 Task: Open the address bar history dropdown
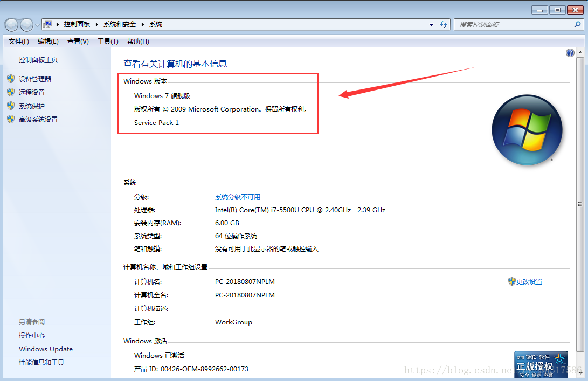[431, 25]
